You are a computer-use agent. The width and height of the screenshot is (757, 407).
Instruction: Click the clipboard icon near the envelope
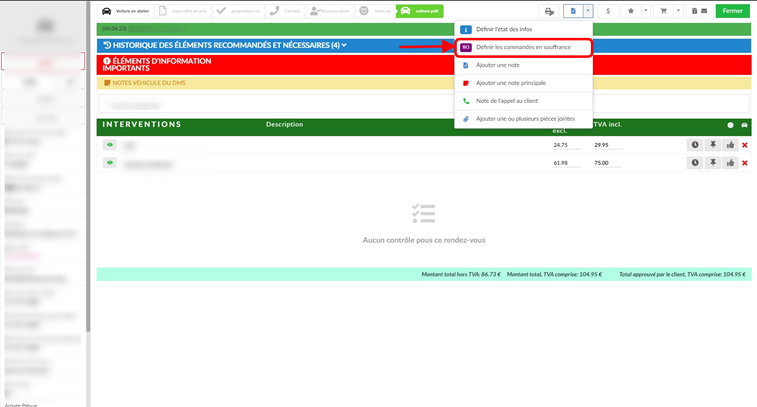[694, 11]
